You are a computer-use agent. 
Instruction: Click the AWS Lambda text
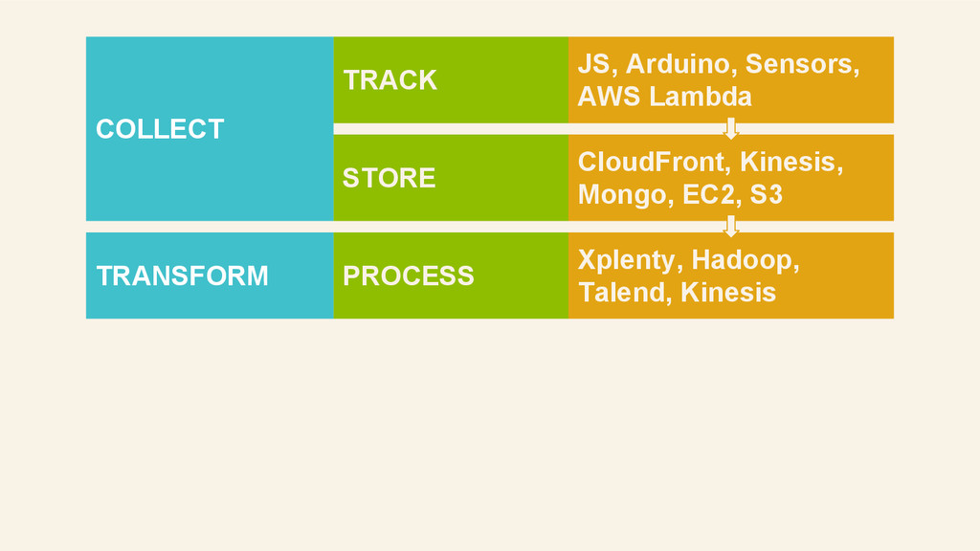click(x=664, y=97)
